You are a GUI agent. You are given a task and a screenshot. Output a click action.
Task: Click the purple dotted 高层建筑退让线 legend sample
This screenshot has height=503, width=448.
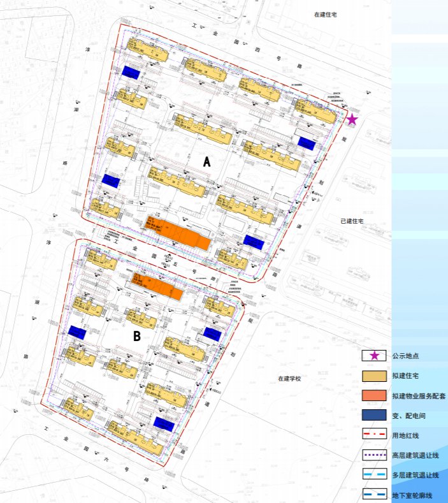pos(374,455)
